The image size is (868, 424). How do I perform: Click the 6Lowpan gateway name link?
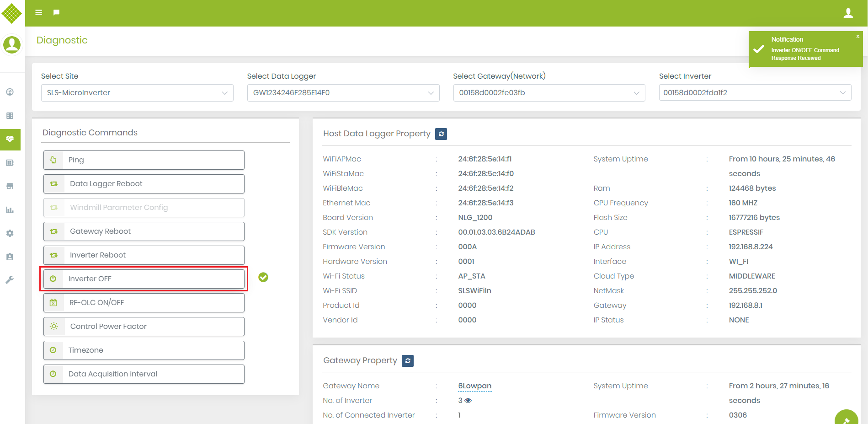[x=474, y=386]
